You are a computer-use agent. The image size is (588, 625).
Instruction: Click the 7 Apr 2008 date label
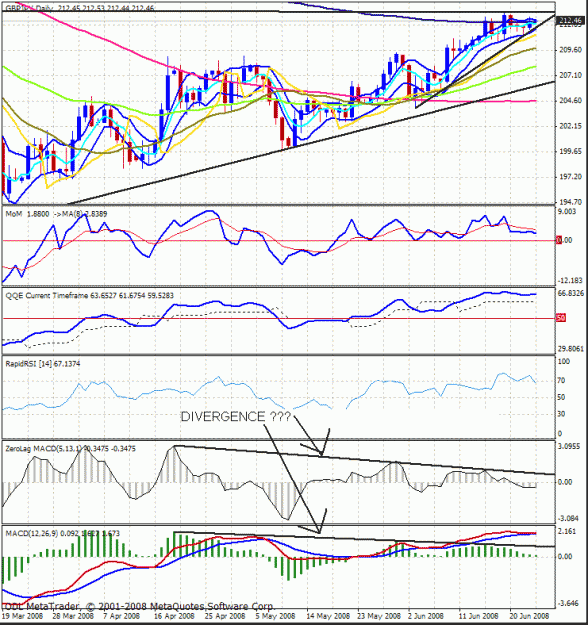point(121,616)
